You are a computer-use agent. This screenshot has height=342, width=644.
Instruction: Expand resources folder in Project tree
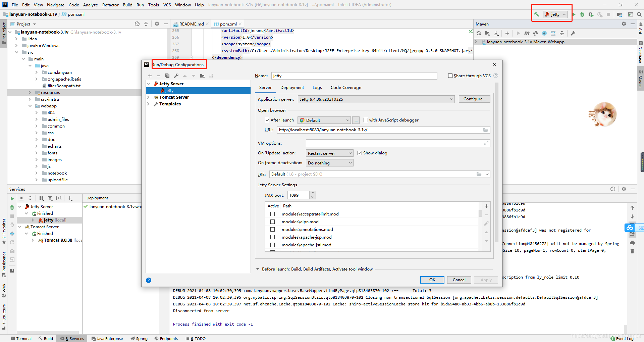(30, 93)
